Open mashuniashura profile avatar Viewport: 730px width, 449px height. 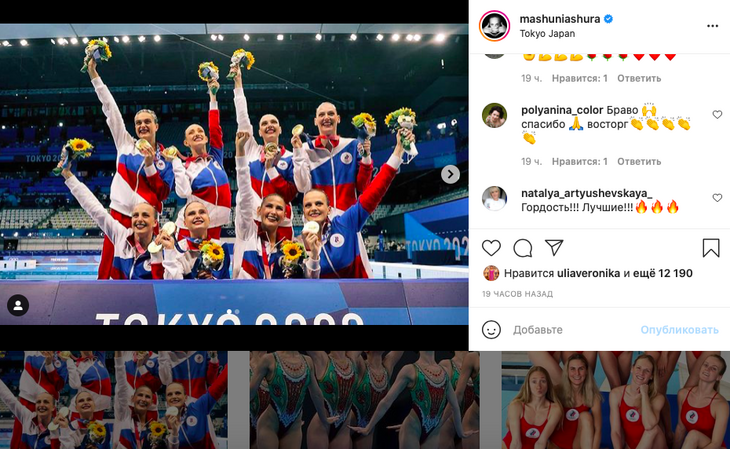click(x=494, y=26)
